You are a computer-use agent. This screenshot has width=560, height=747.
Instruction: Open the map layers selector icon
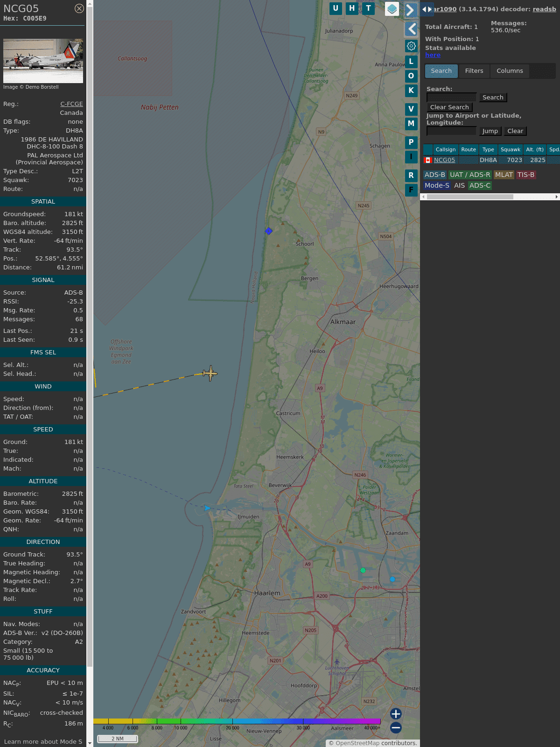tap(392, 9)
